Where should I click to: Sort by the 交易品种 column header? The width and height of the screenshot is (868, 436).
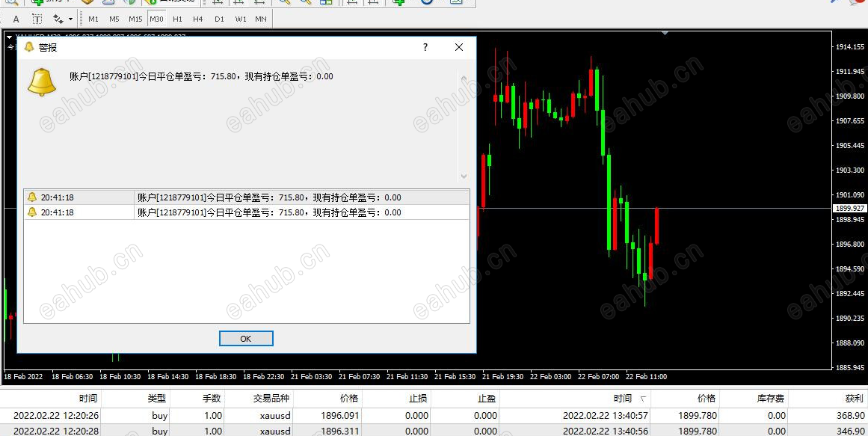coord(258,399)
